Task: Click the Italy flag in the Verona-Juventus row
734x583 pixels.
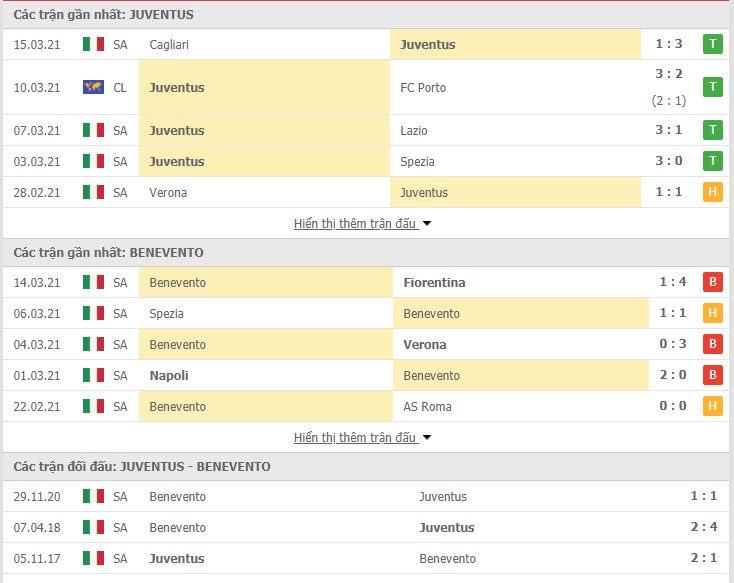Action: (x=93, y=192)
